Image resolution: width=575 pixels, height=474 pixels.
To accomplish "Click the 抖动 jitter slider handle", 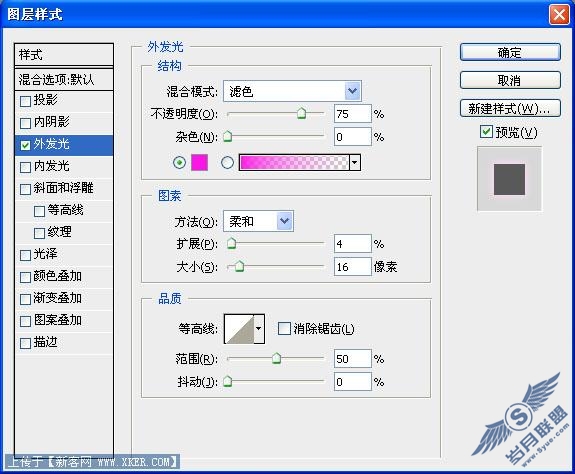I will click(x=227, y=381).
